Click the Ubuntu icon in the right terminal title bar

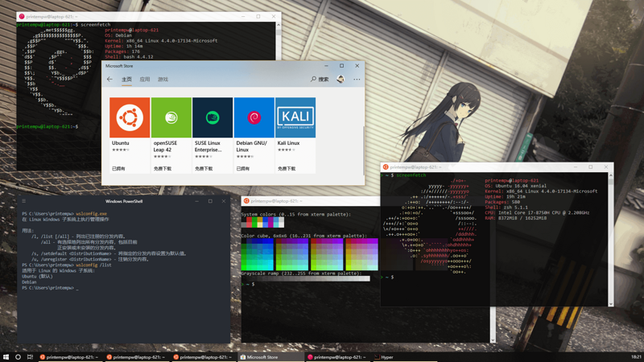coord(386,167)
